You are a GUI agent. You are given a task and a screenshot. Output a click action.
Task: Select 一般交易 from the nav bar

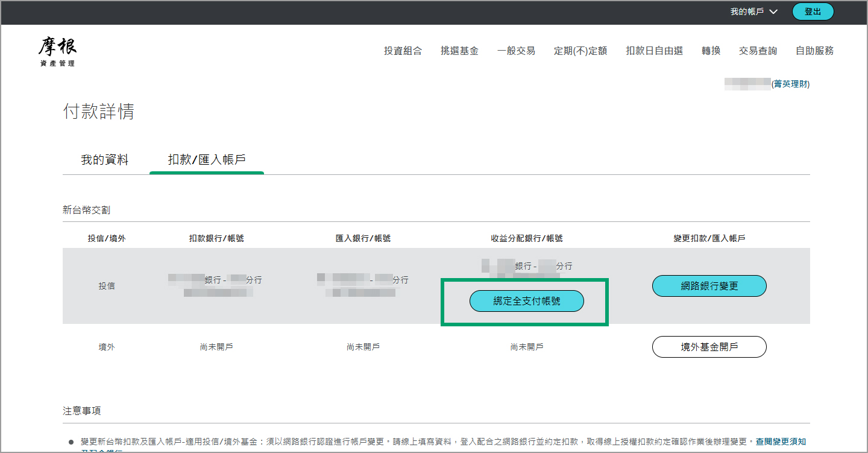click(516, 51)
